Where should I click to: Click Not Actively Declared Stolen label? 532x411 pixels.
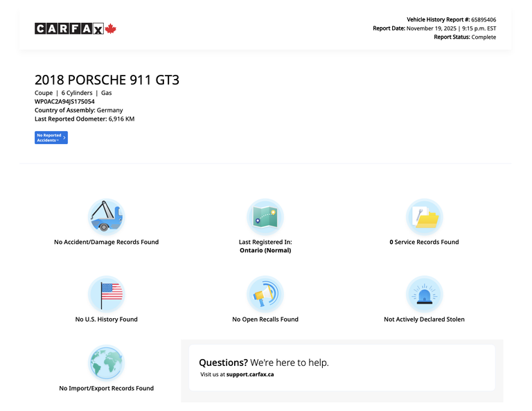pyautogui.click(x=424, y=320)
